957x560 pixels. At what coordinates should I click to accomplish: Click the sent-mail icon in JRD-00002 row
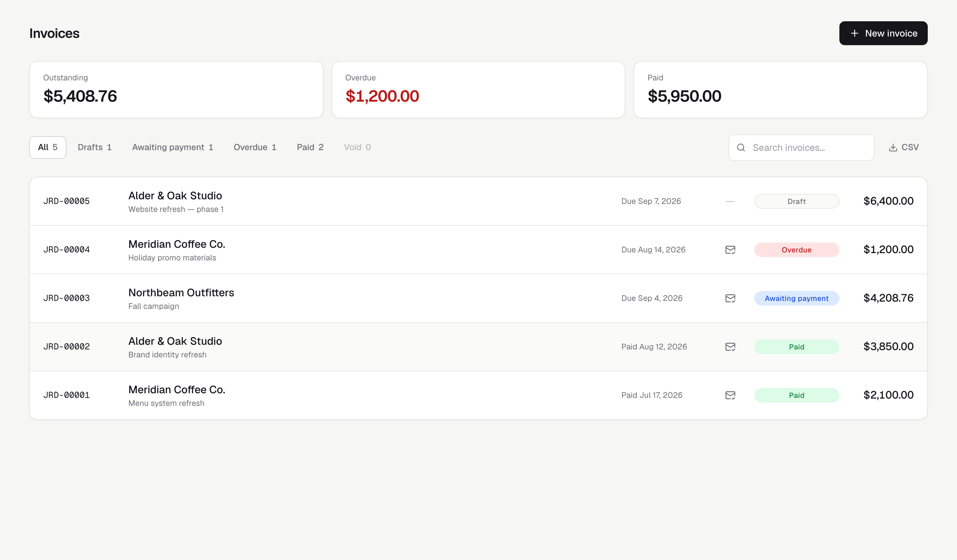click(730, 347)
